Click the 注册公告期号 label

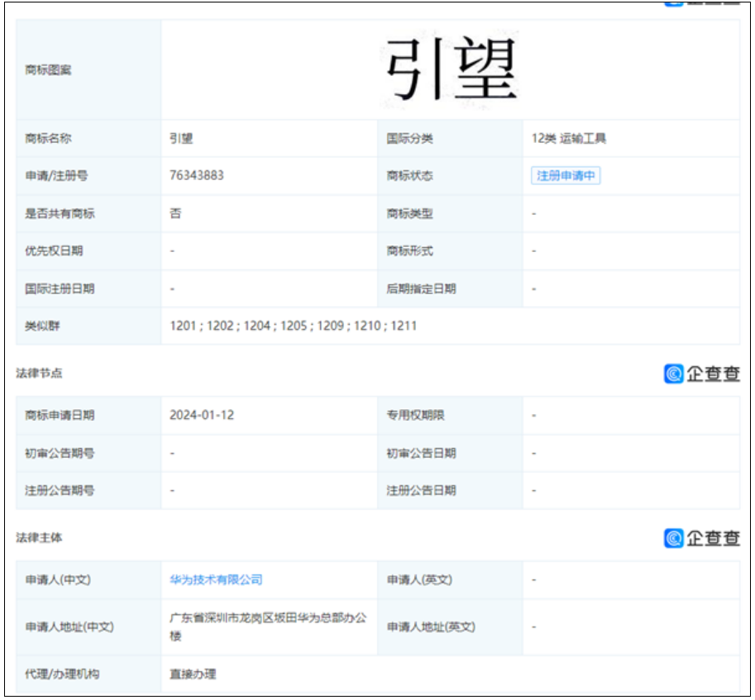point(60,490)
